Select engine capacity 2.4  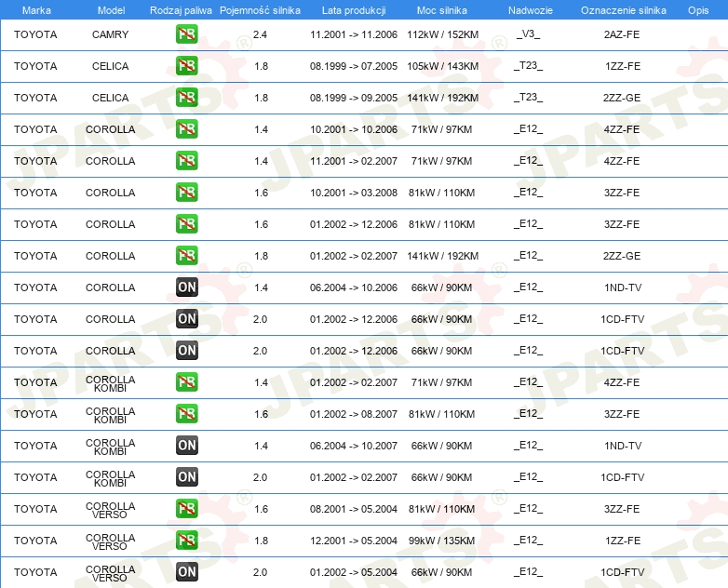point(260,34)
